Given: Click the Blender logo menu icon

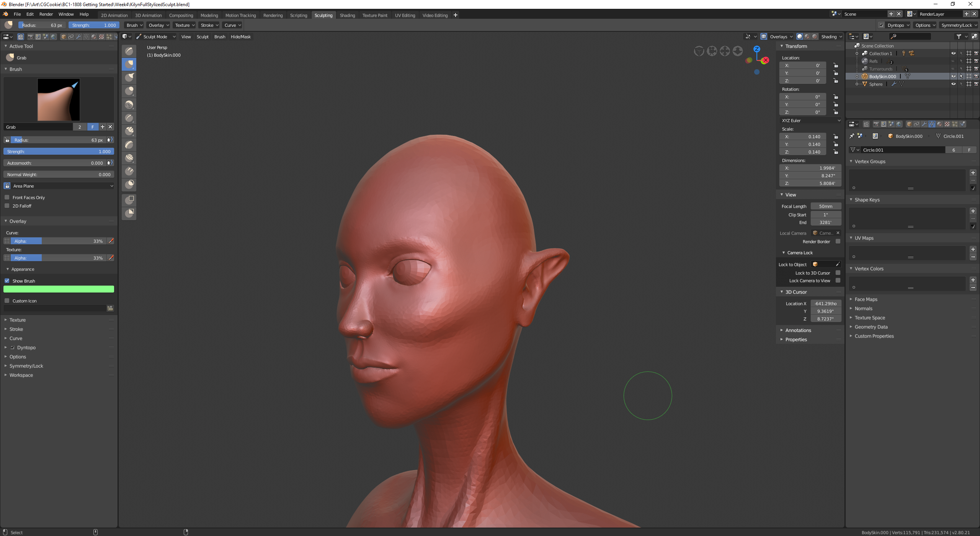Looking at the screenshot, I should 5,14.
